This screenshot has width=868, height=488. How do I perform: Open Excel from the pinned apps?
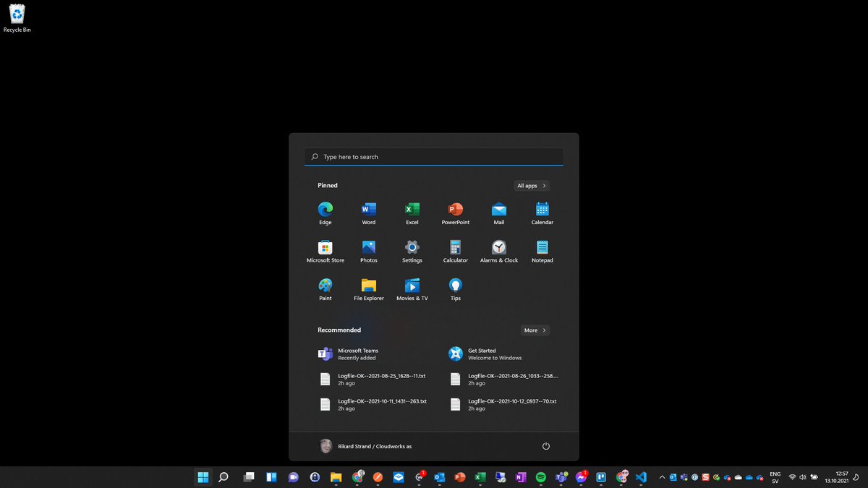412,212
